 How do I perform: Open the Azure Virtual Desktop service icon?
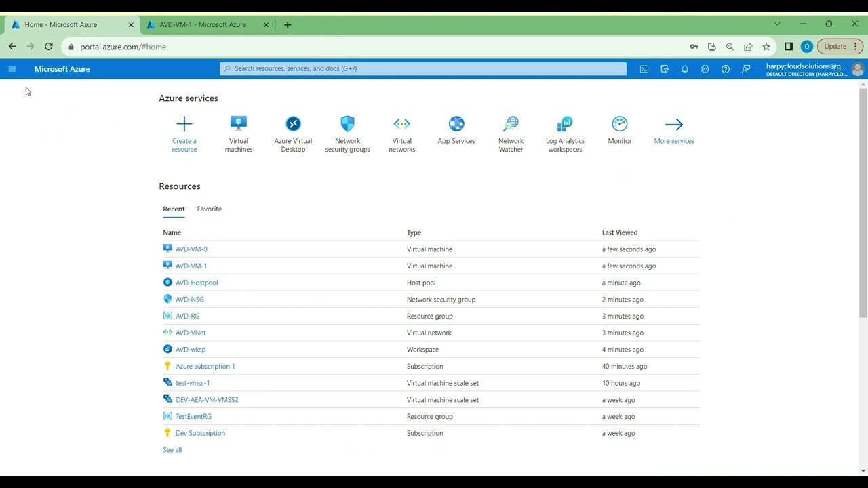(293, 124)
